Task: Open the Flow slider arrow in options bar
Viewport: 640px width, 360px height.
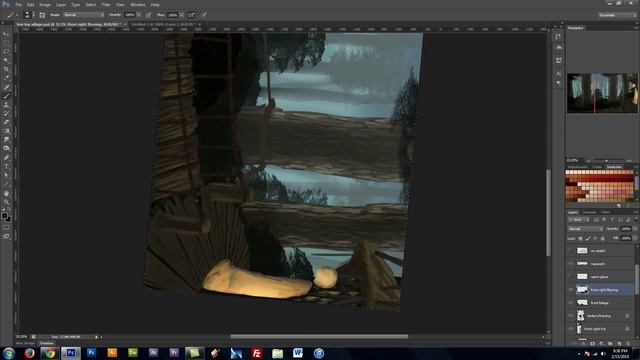Action: 182,15
